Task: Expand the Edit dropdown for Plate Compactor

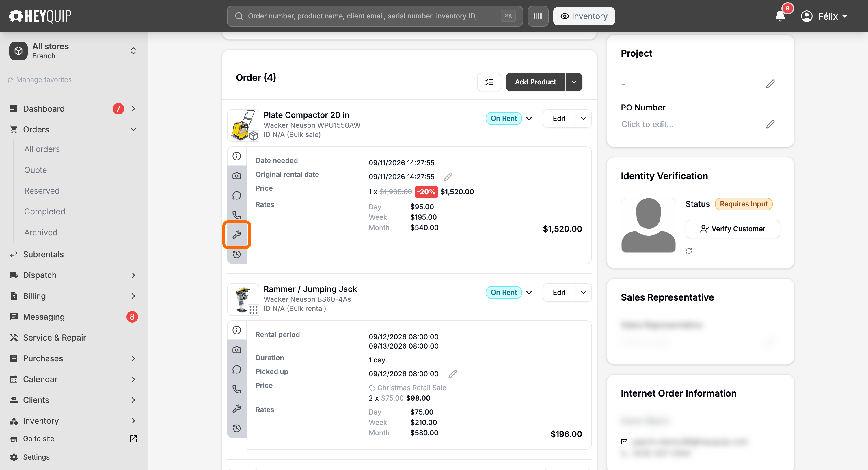Action: pos(583,119)
